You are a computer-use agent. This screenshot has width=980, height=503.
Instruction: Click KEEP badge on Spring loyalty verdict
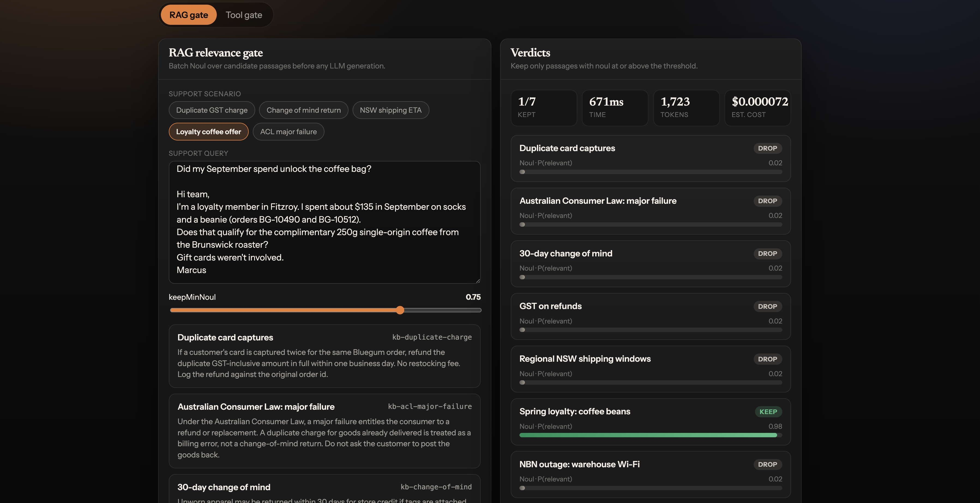pos(768,412)
